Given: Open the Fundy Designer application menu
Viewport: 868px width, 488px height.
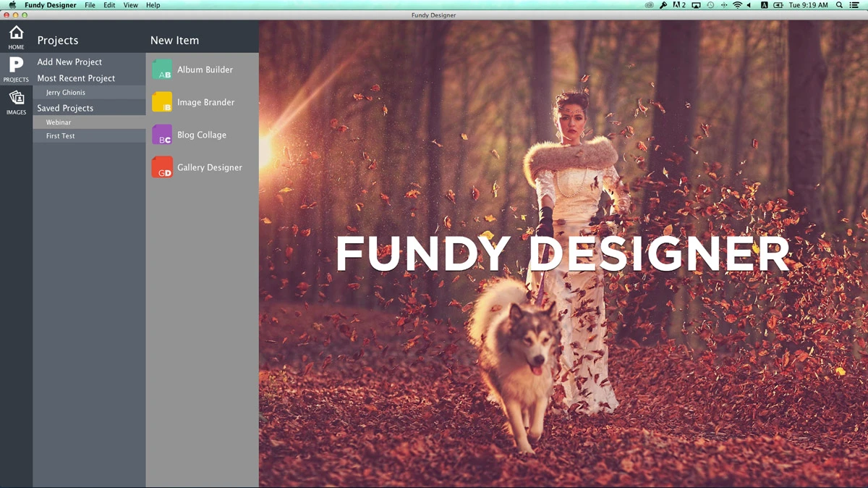Looking at the screenshot, I should 49,5.
